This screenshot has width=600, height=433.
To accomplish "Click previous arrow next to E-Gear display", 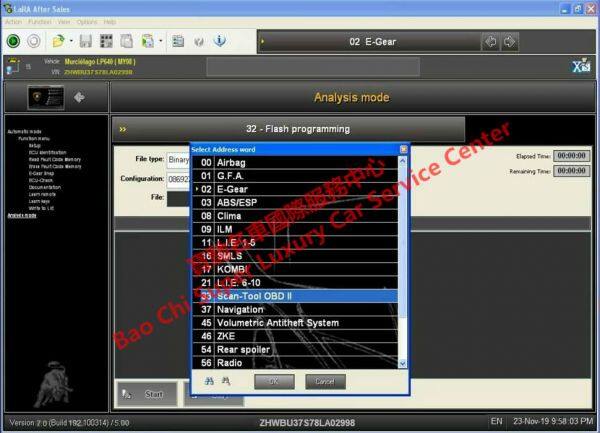I will [490, 42].
